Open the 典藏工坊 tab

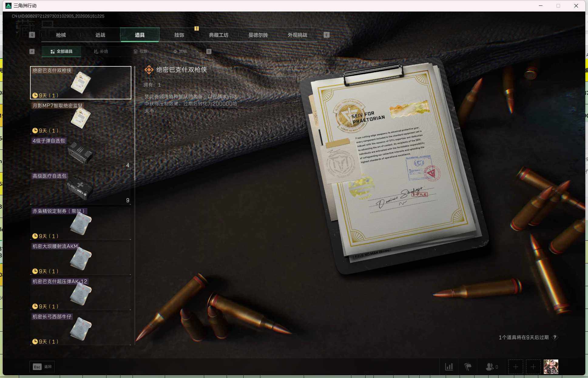click(218, 35)
